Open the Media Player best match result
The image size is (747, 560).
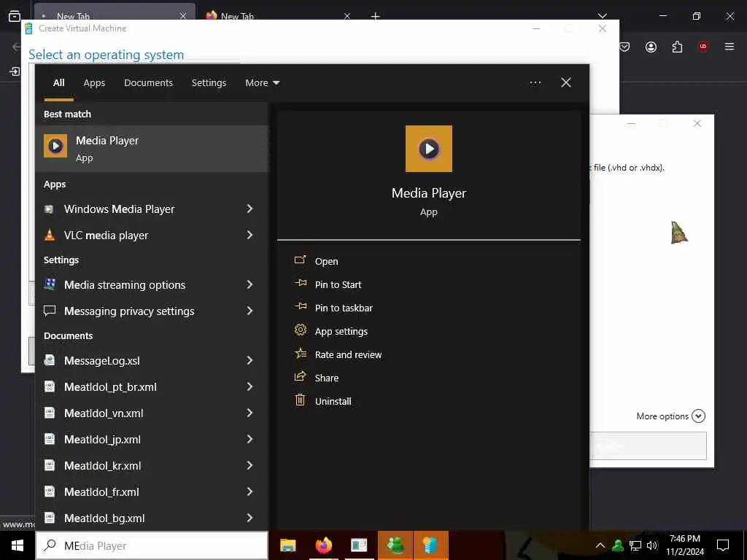click(x=152, y=149)
